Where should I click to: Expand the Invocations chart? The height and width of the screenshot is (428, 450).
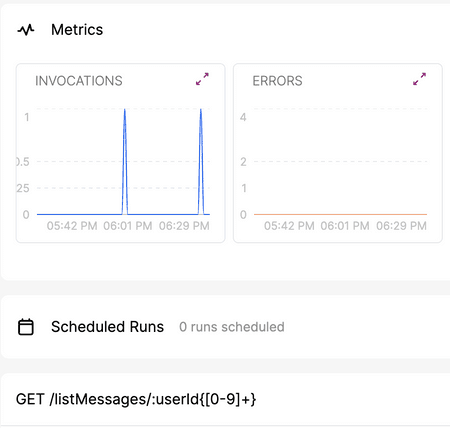[202, 79]
